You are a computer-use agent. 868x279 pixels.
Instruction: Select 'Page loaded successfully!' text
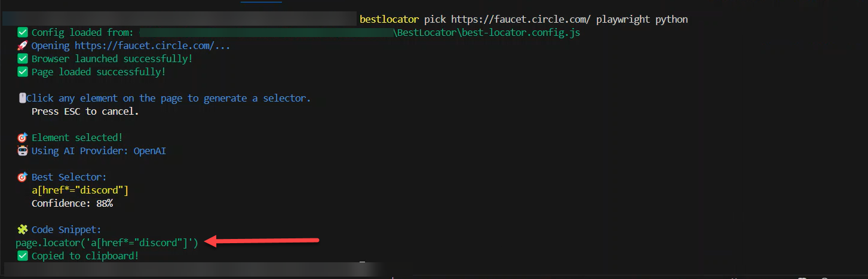99,72
